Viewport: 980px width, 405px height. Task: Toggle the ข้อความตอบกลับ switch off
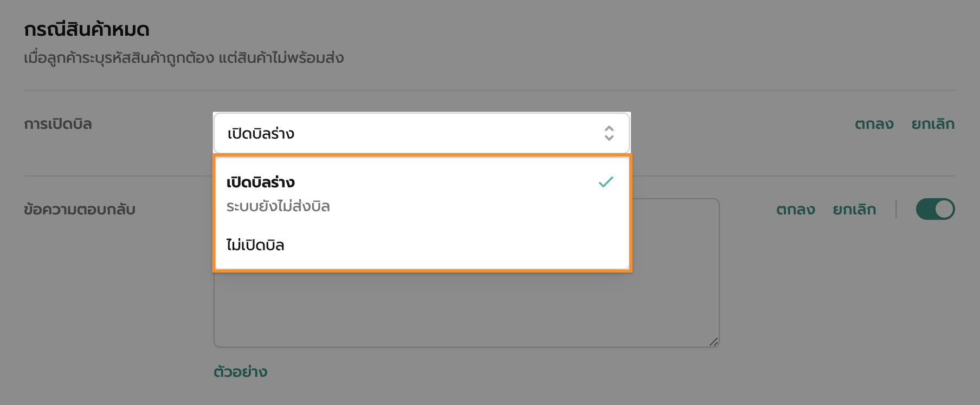935,210
